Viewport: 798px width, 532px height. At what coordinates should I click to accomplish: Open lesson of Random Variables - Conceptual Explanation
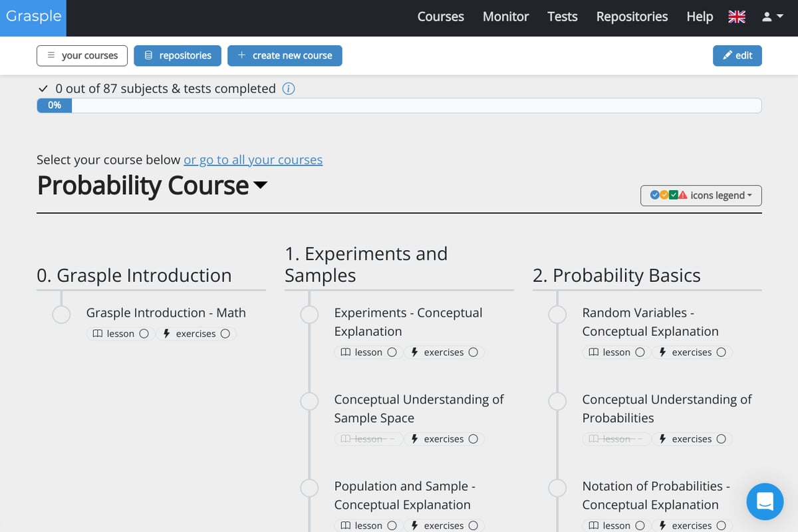pos(616,352)
